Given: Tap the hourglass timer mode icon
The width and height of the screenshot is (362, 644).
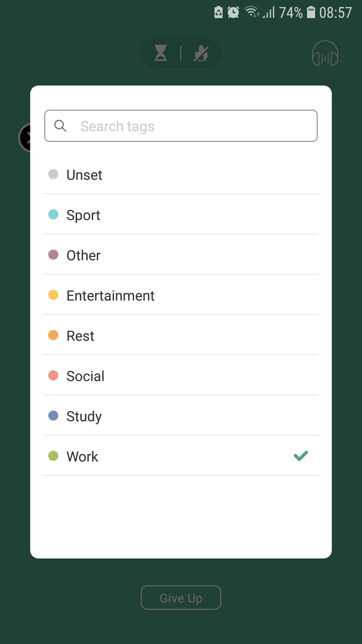Looking at the screenshot, I should (161, 53).
